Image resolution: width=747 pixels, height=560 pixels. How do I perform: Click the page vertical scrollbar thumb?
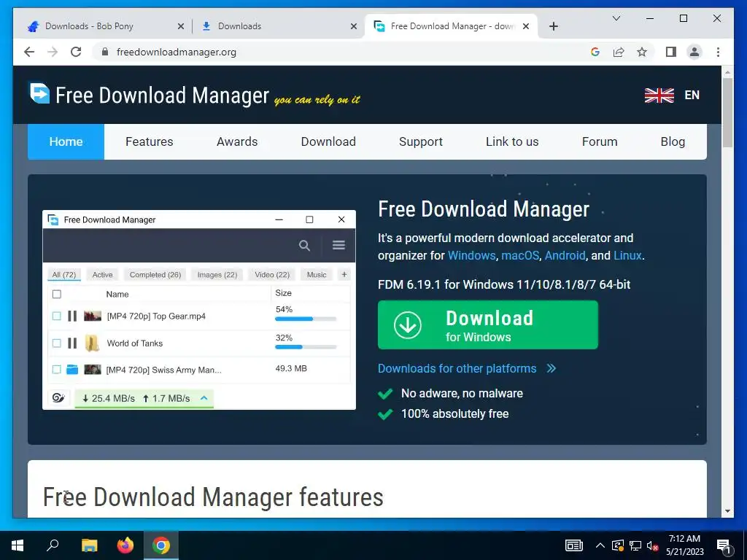coord(727,112)
